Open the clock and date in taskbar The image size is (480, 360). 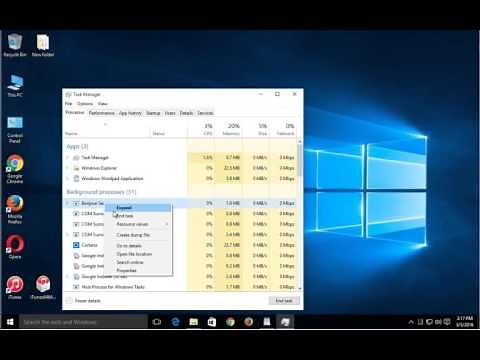click(465, 322)
